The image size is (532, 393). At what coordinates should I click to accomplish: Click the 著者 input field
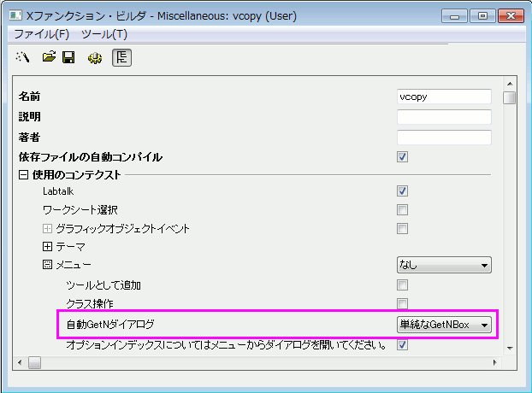[444, 138]
